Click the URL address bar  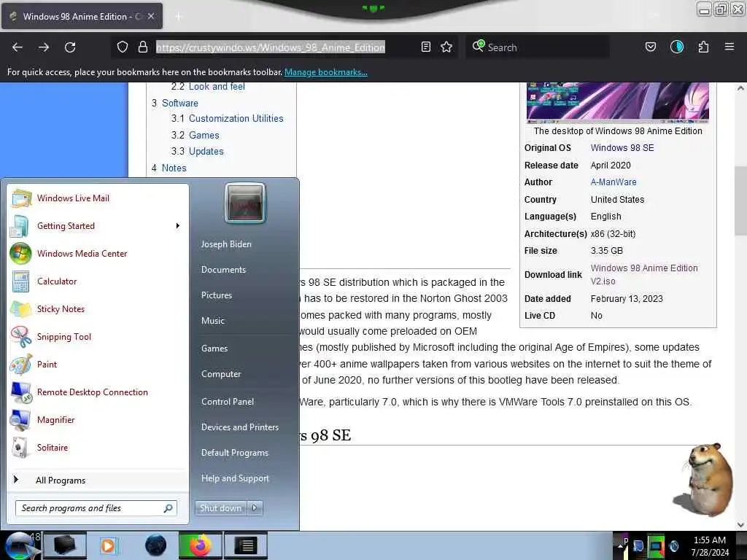pos(271,47)
